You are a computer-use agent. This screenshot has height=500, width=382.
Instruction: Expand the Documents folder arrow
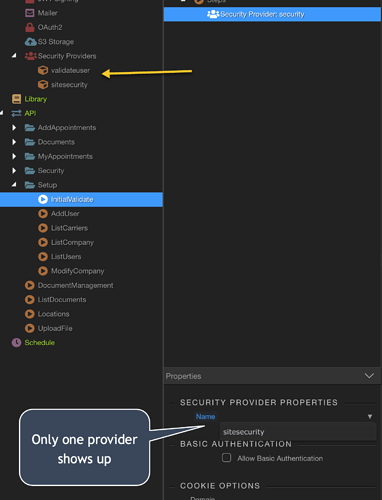coord(14,142)
